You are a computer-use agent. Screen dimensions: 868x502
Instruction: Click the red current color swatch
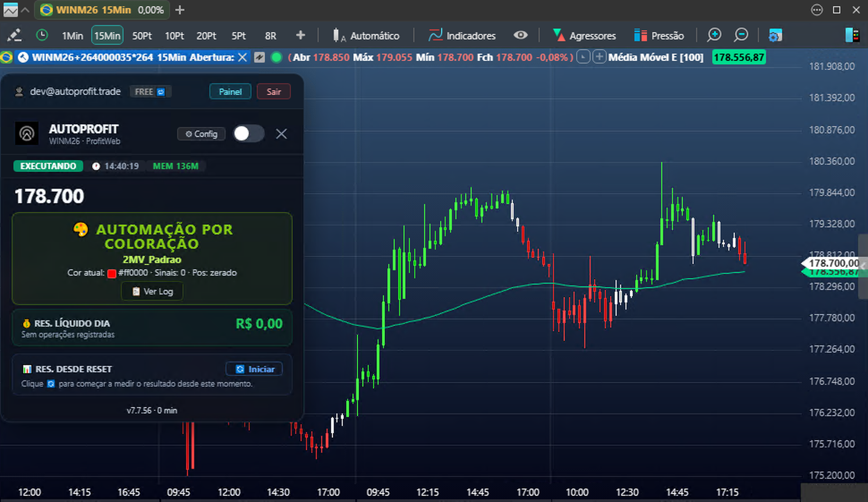point(112,273)
